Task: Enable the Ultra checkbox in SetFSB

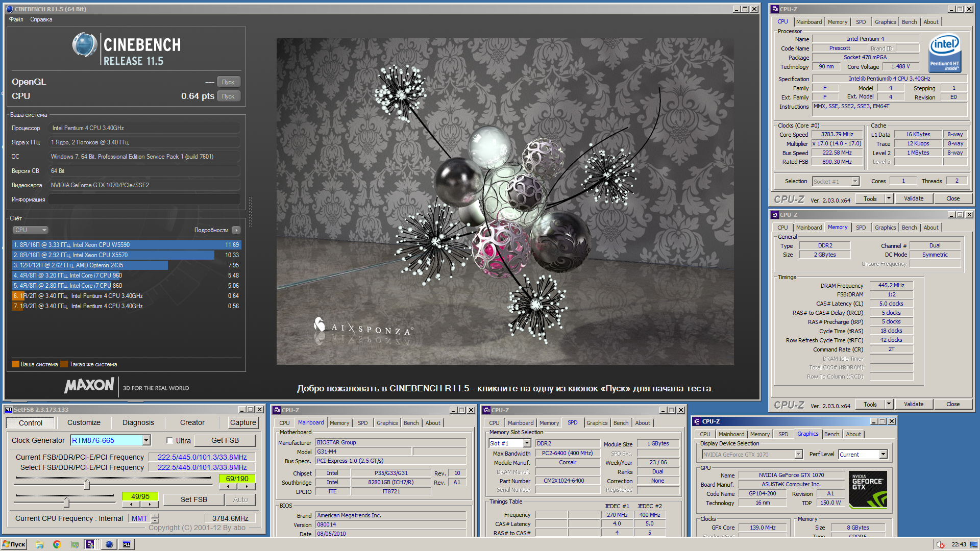Action: (169, 441)
